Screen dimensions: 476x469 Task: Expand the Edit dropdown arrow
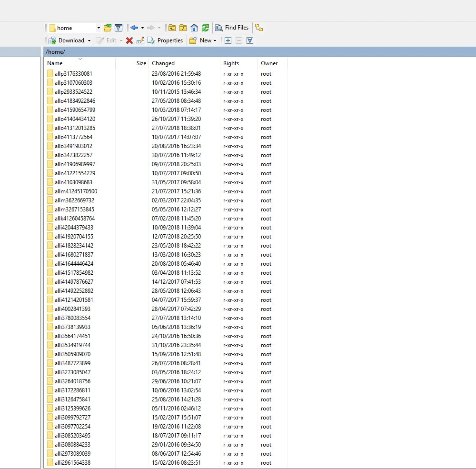pyautogui.click(x=121, y=40)
